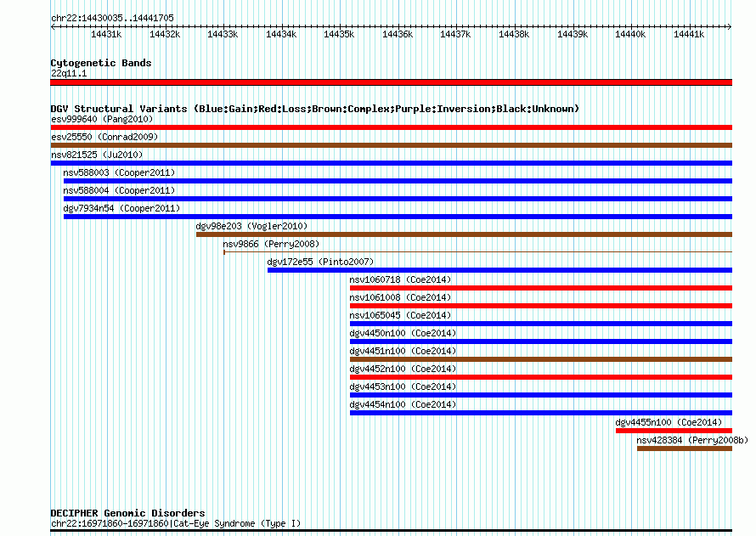Viewport: 756px width, 536px height.
Task: Select the red nsv1060718 loss bar
Action: point(541,288)
